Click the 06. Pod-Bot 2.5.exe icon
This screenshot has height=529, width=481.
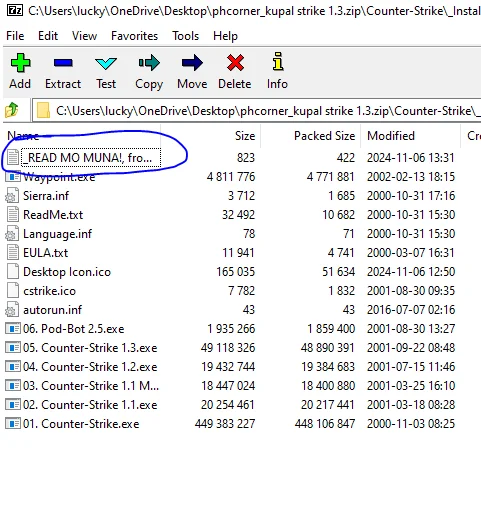13,329
